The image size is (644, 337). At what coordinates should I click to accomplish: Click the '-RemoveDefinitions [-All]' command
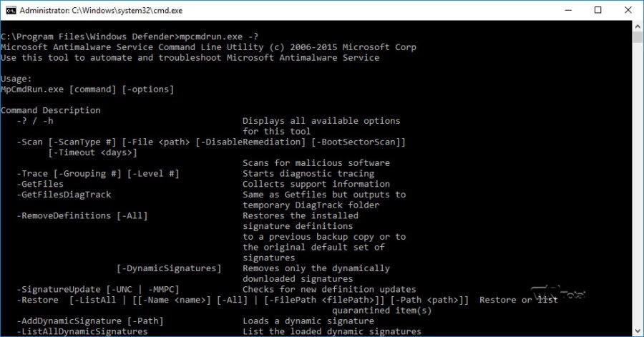tap(82, 215)
